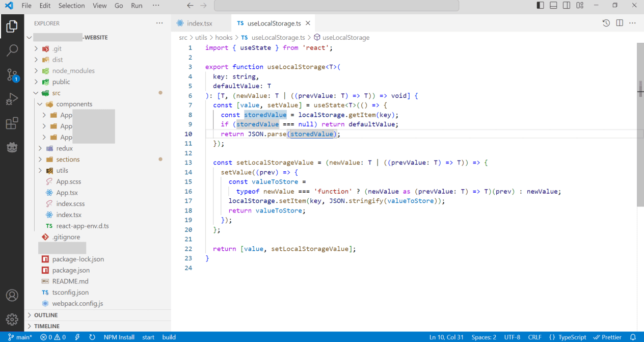
Task: Click hooks in the breadcrumb path
Action: click(x=224, y=37)
